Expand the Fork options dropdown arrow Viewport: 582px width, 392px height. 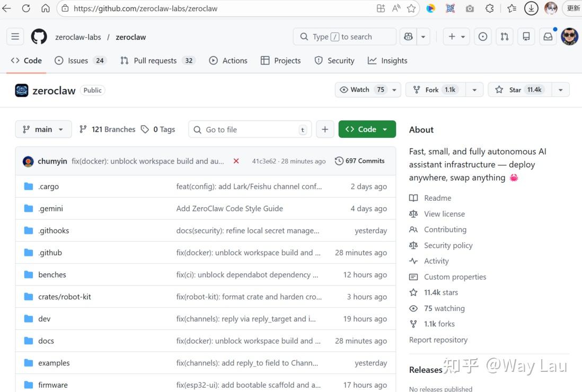pyautogui.click(x=474, y=90)
